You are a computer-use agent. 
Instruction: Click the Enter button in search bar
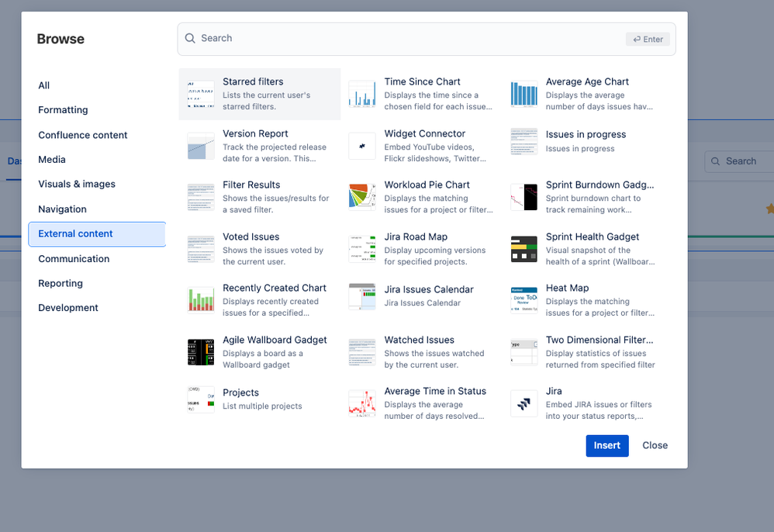tap(648, 40)
